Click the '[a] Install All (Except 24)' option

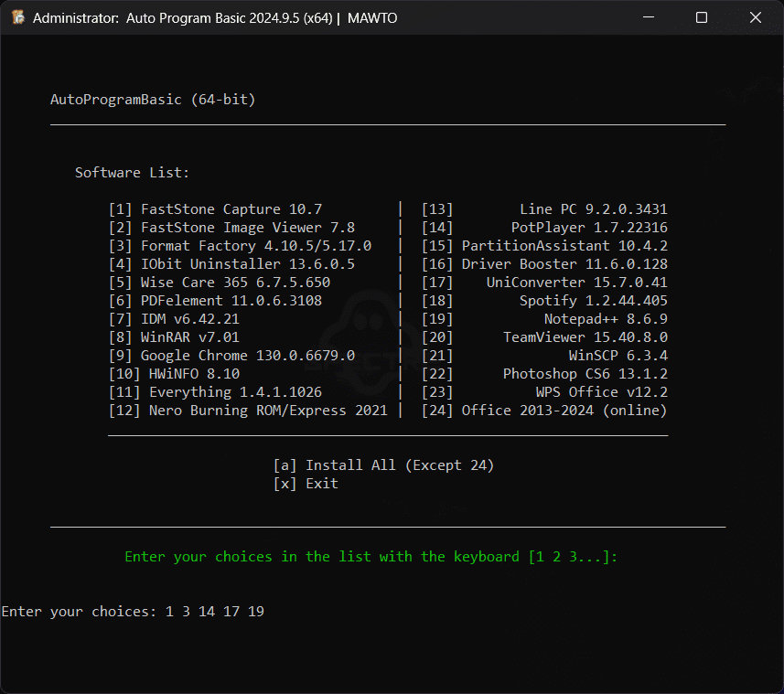384,465
